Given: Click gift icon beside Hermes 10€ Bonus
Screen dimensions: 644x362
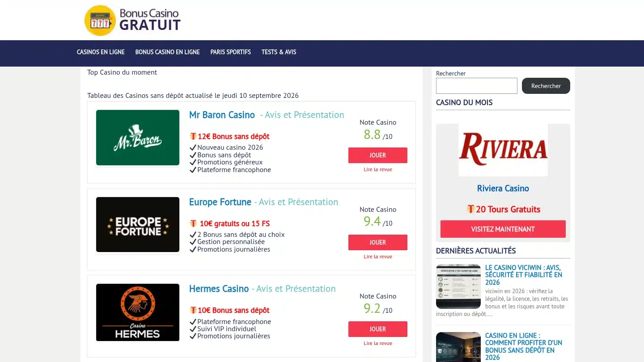Looking at the screenshot, I should tap(193, 310).
